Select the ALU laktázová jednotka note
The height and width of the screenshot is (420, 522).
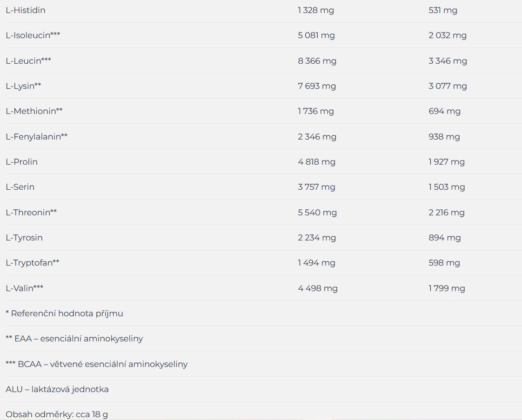coord(57,389)
